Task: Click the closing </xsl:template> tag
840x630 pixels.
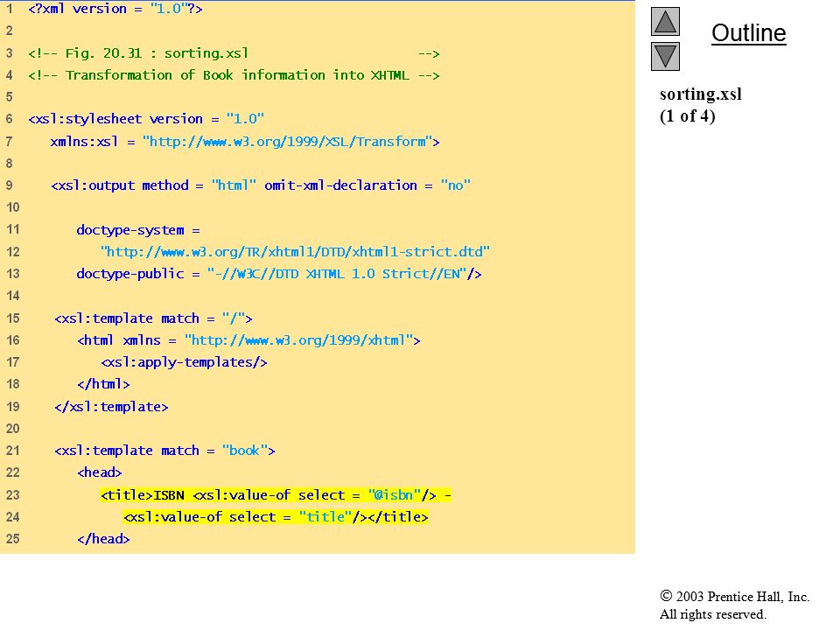Action: click(111, 407)
